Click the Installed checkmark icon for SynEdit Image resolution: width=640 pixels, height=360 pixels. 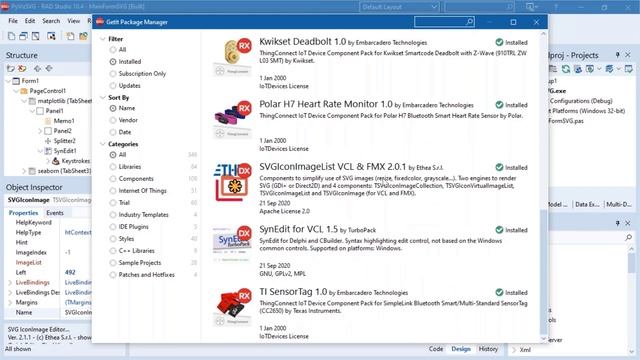(499, 230)
